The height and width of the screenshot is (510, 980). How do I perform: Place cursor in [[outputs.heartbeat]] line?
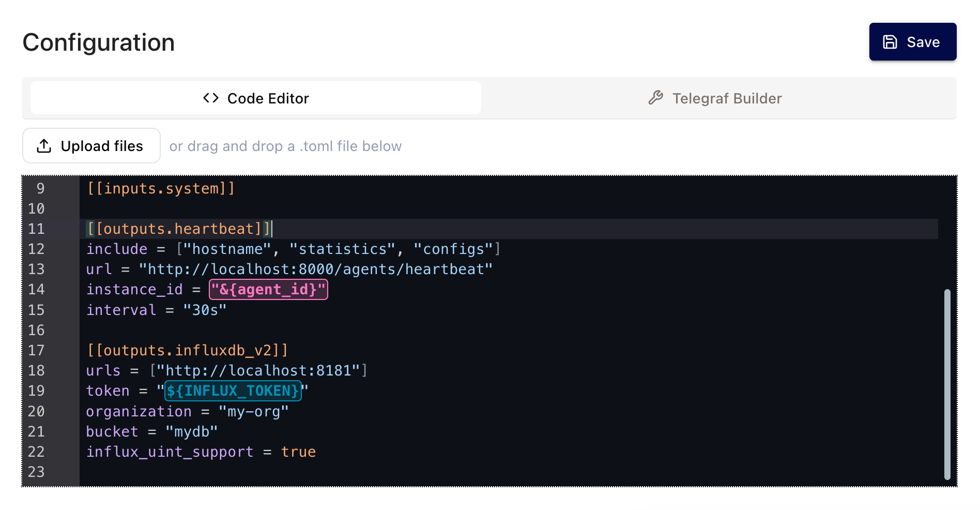pyautogui.click(x=178, y=229)
